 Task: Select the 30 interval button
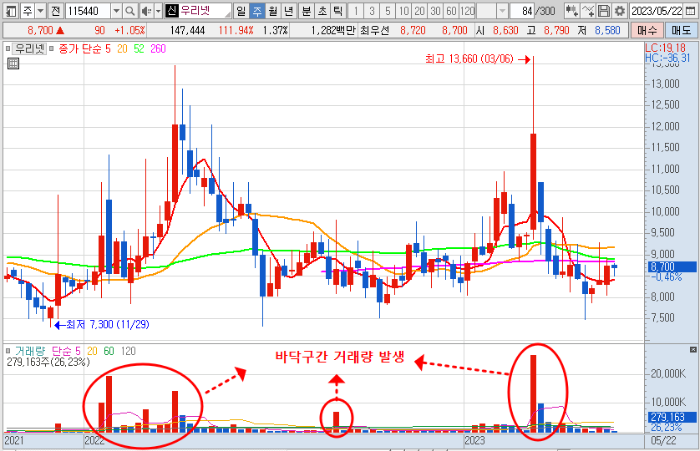pyautogui.click(x=436, y=10)
